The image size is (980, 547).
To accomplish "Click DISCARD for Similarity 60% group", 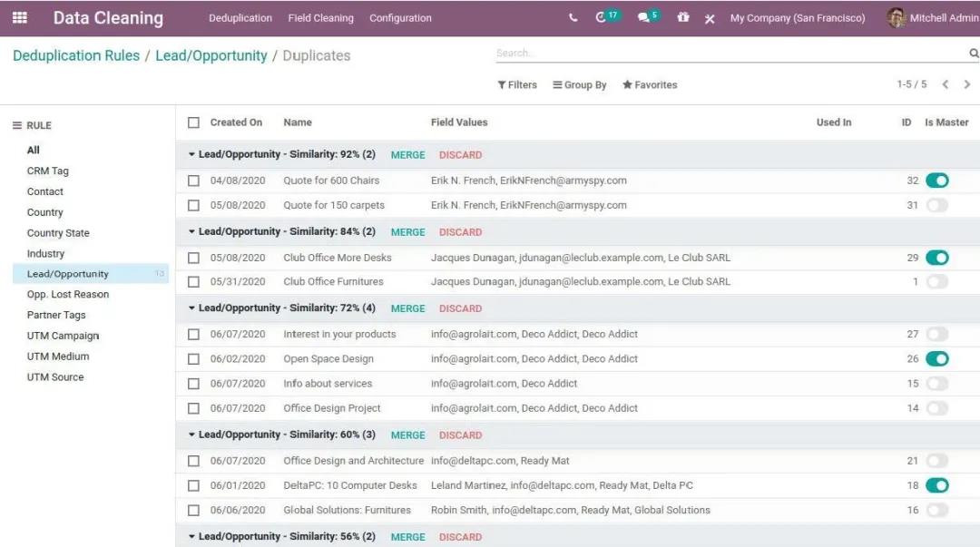I will (x=460, y=435).
